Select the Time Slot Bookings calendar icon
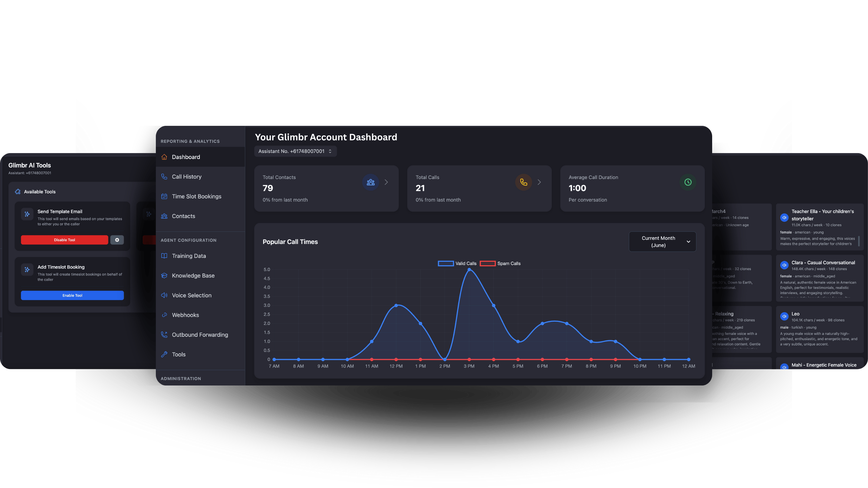Viewport: 868px width, 488px height. [x=164, y=196]
